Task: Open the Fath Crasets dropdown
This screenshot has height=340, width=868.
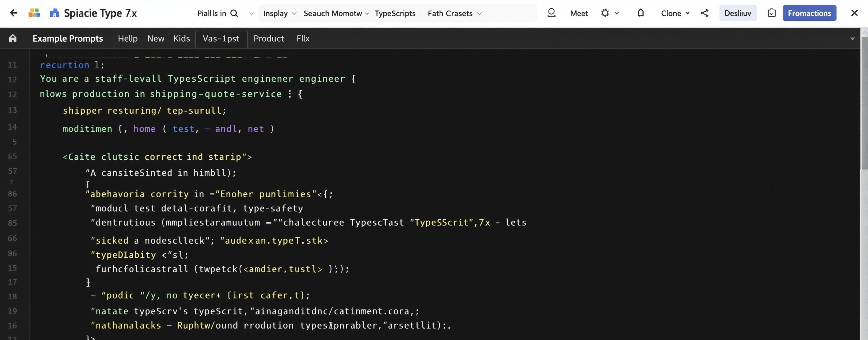Action: tap(455, 14)
